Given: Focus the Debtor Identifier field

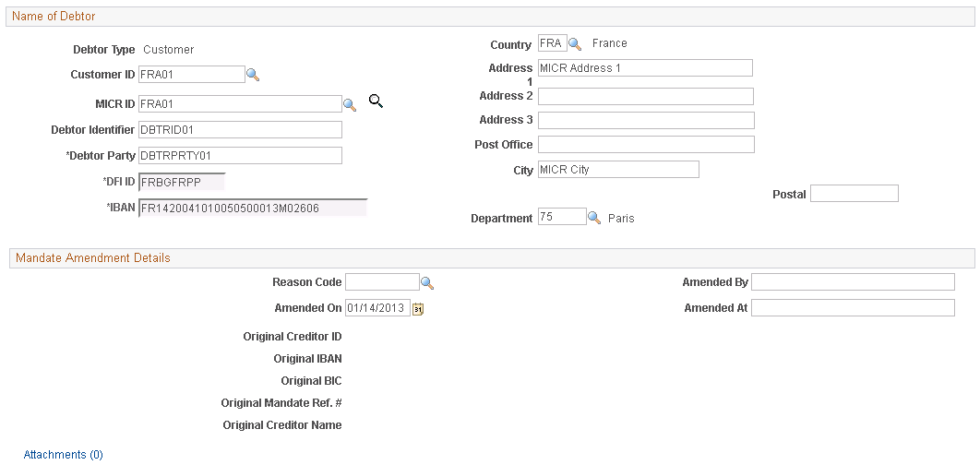Looking at the screenshot, I should point(240,129).
